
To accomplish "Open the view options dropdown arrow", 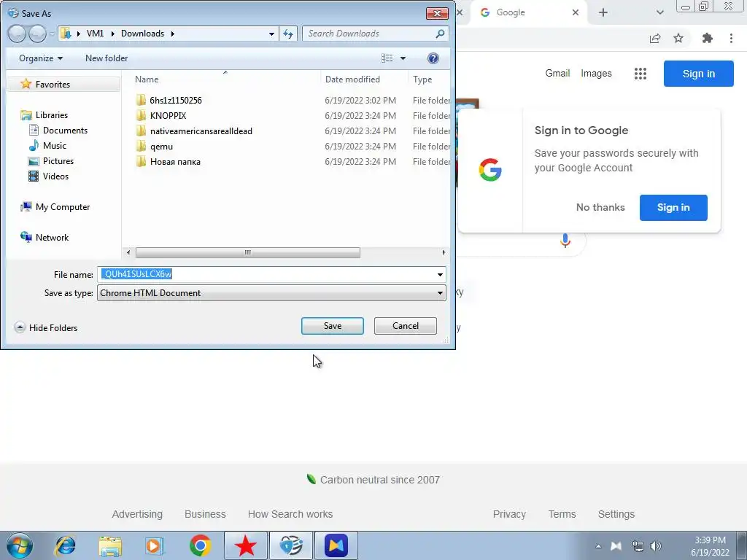I will [403, 58].
